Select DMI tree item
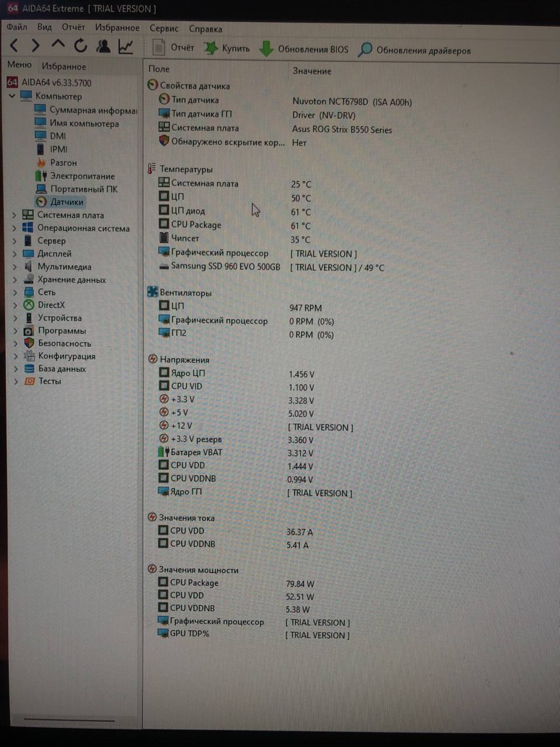 click(x=50, y=136)
